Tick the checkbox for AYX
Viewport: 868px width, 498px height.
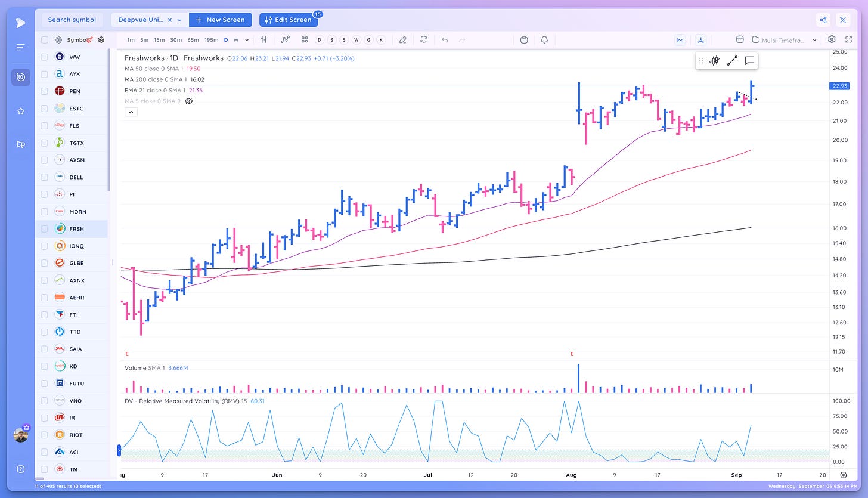[x=45, y=75]
